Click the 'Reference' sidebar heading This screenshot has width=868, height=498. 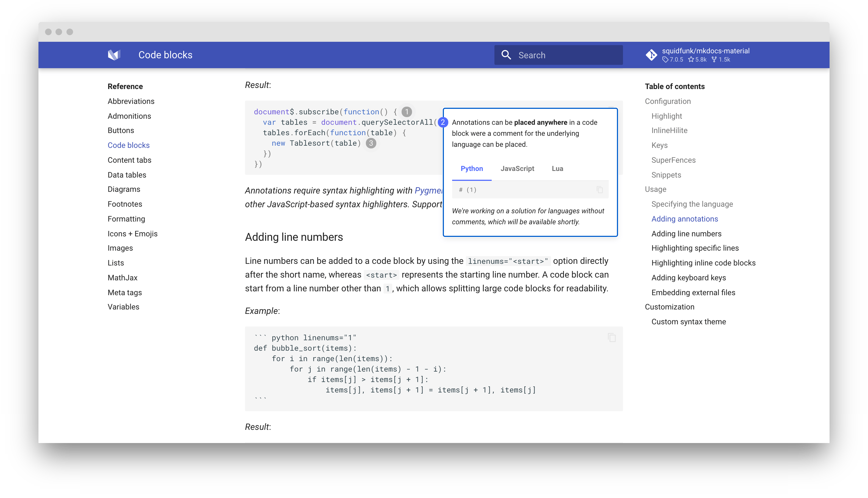(x=125, y=86)
